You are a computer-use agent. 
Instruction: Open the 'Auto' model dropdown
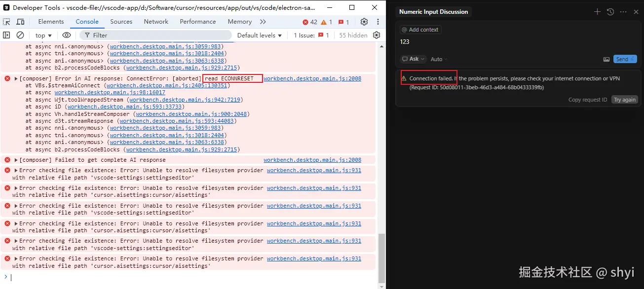click(439, 59)
